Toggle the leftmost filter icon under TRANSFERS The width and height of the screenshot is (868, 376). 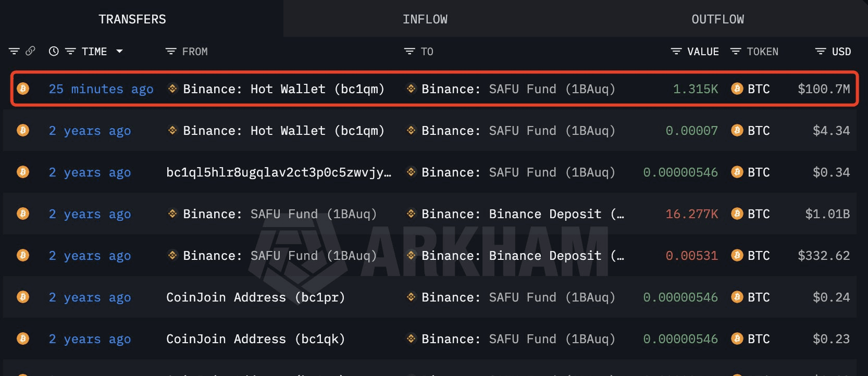click(14, 51)
